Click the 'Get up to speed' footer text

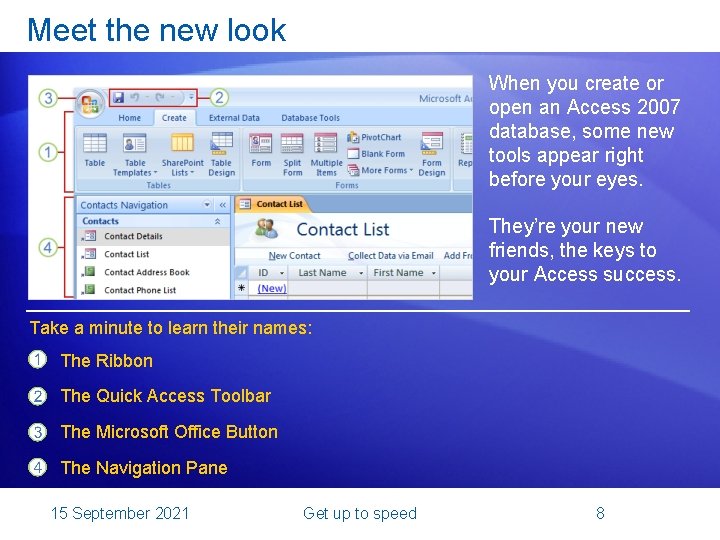pyautogui.click(x=360, y=513)
